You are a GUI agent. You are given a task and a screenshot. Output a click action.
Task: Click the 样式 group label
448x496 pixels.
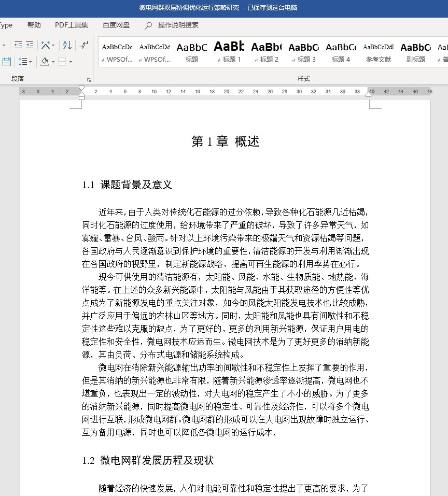pos(304,79)
